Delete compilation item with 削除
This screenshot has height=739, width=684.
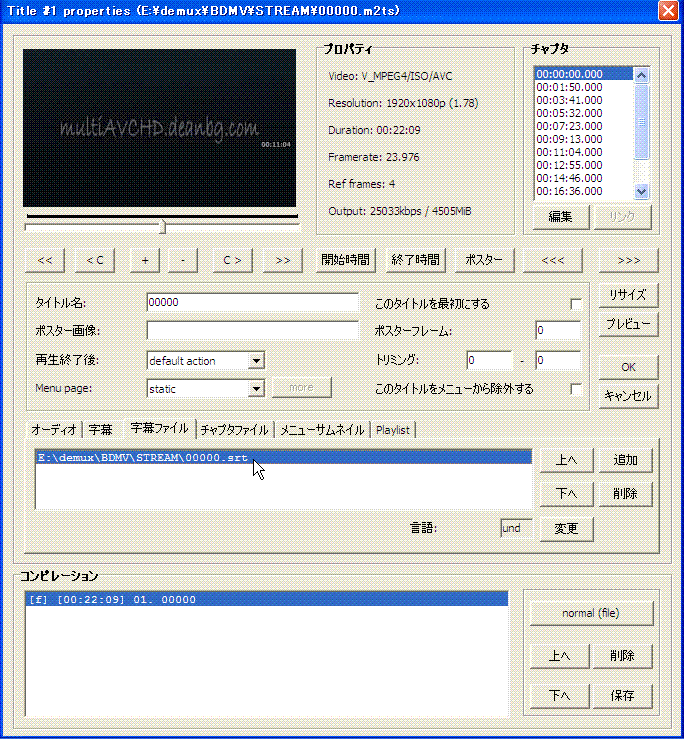(622, 656)
